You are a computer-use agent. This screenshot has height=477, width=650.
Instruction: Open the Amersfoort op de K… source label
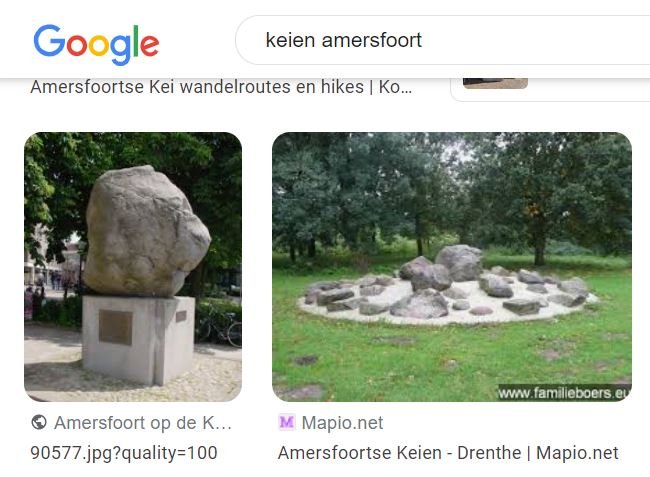pyautogui.click(x=143, y=423)
